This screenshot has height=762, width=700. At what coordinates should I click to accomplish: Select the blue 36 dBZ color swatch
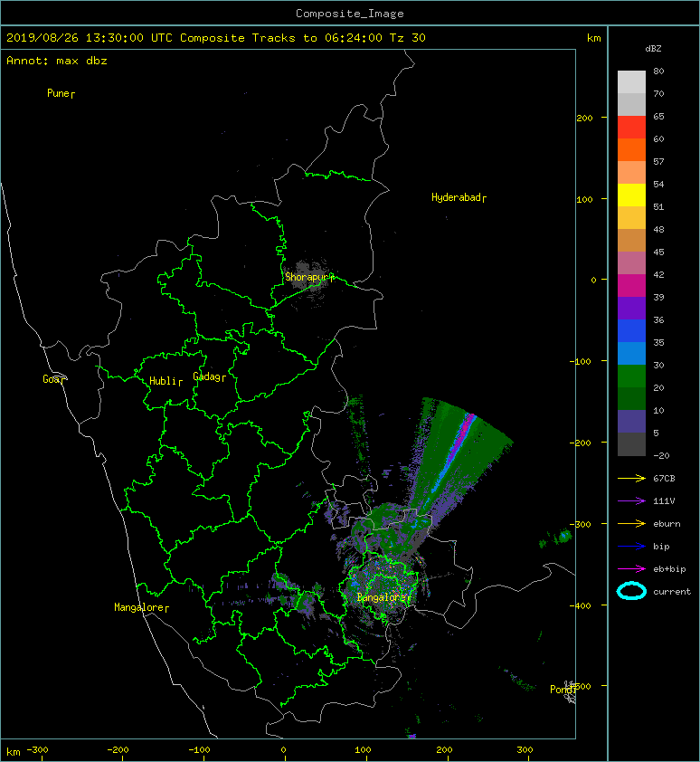[631, 331]
